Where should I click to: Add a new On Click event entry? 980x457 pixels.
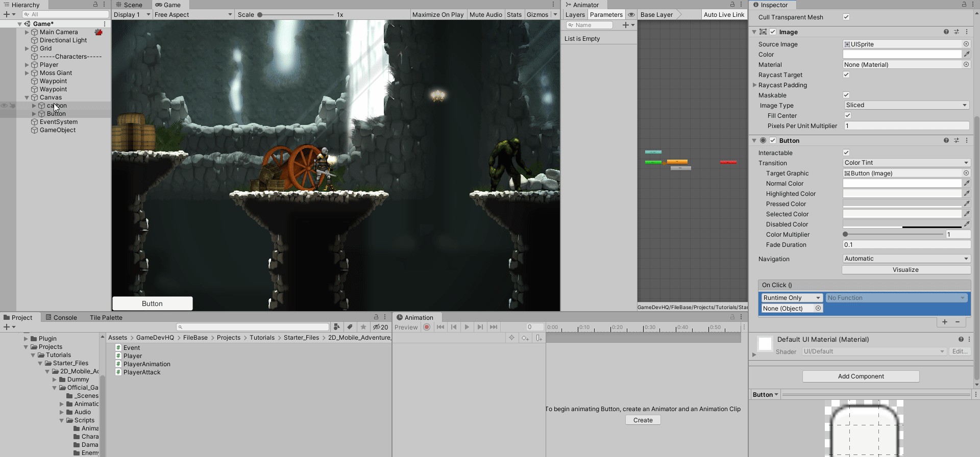pyautogui.click(x=945, y=322)
